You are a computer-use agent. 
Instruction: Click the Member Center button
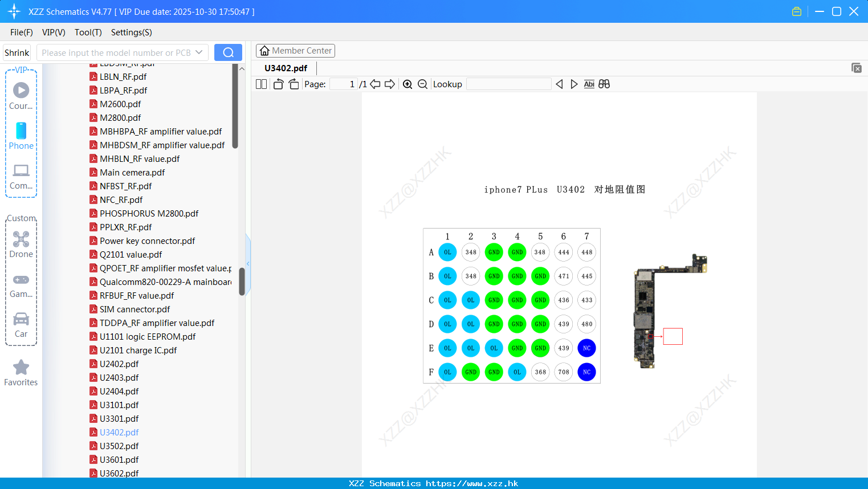[295, 51]
